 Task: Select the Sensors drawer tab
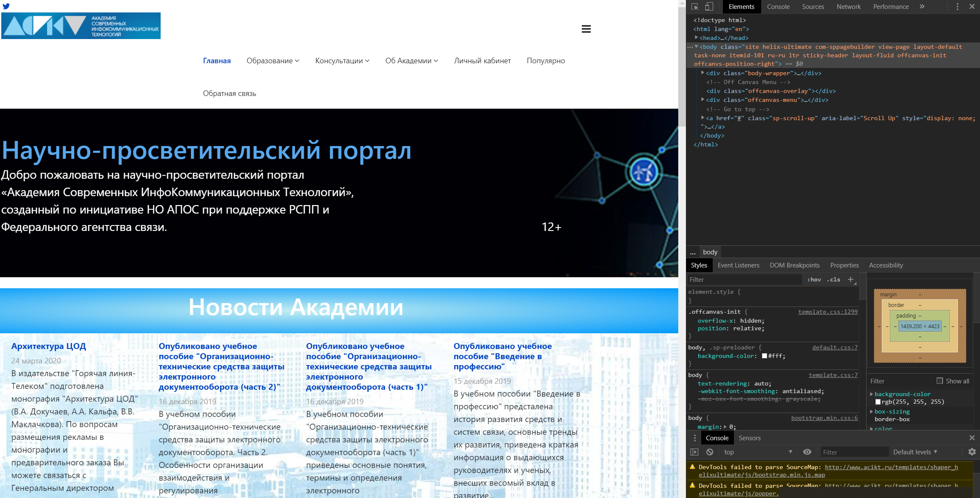click(750, 438)
